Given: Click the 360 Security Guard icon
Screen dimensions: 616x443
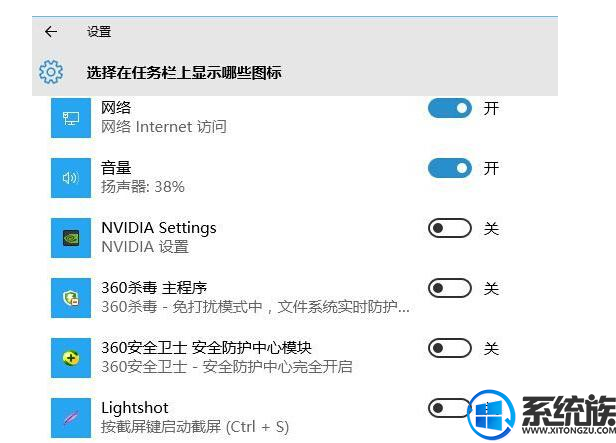Looking at the screenshot, I should coord(71,358).
